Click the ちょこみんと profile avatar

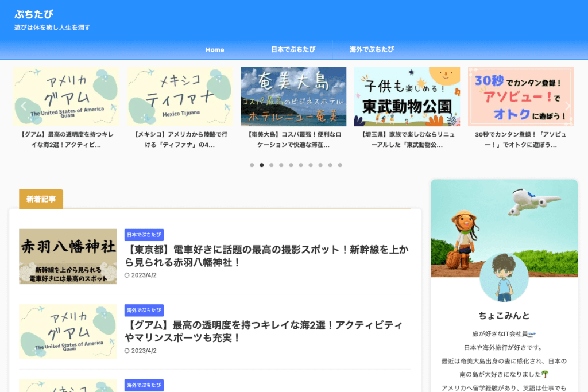point(504,278)
